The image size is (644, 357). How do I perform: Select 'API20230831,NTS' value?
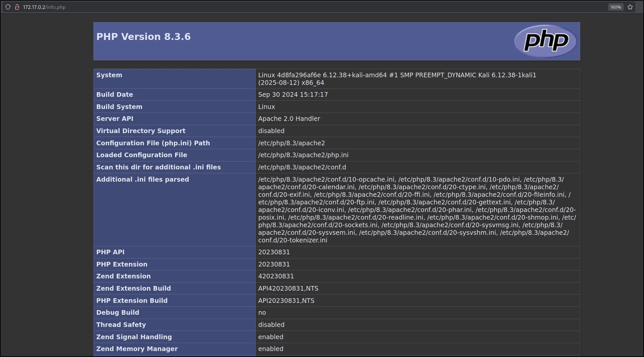tap(286, 301)
